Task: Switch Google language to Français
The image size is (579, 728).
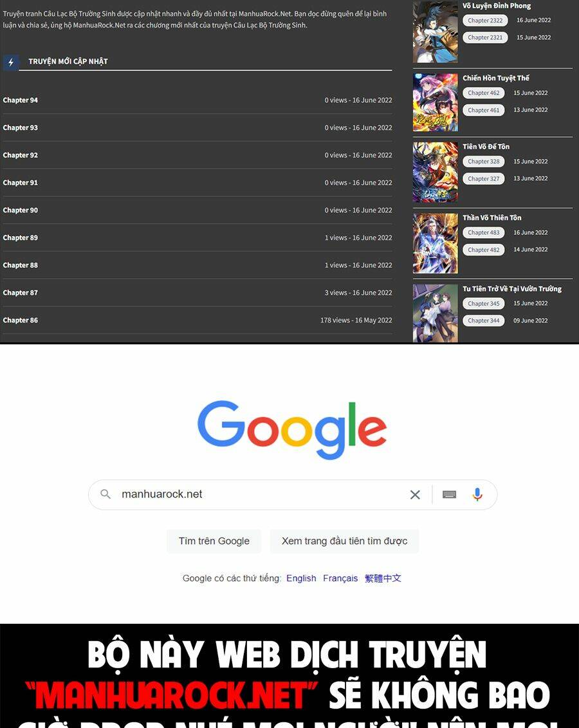Action: [340, 578]
